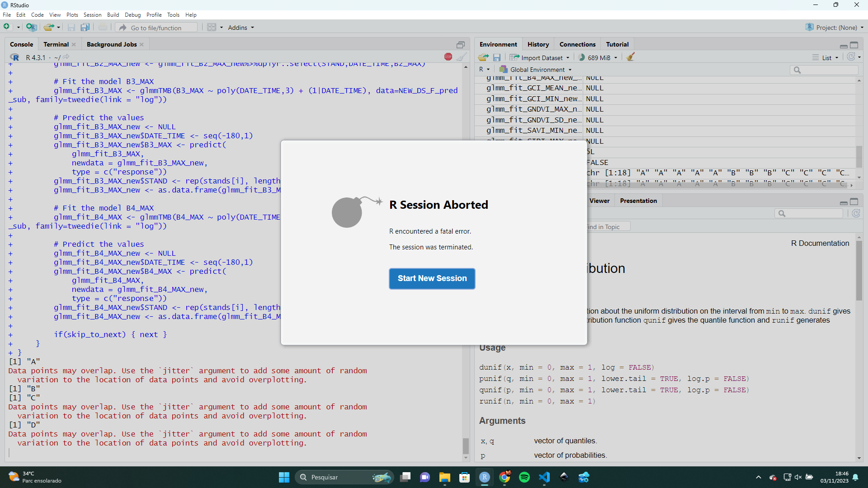Clear environment objects with broom icon
Screen dimensions: 868x488
(x=631, y=57)
